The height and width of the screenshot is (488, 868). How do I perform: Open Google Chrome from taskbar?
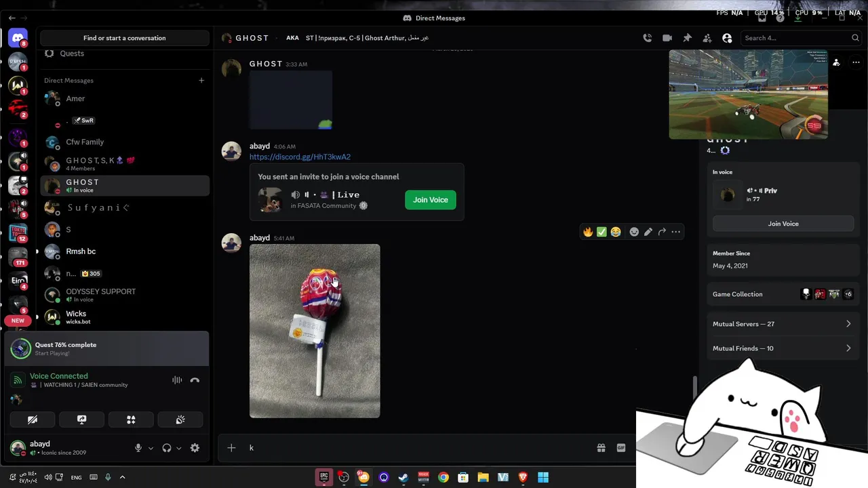coord(443,477)
